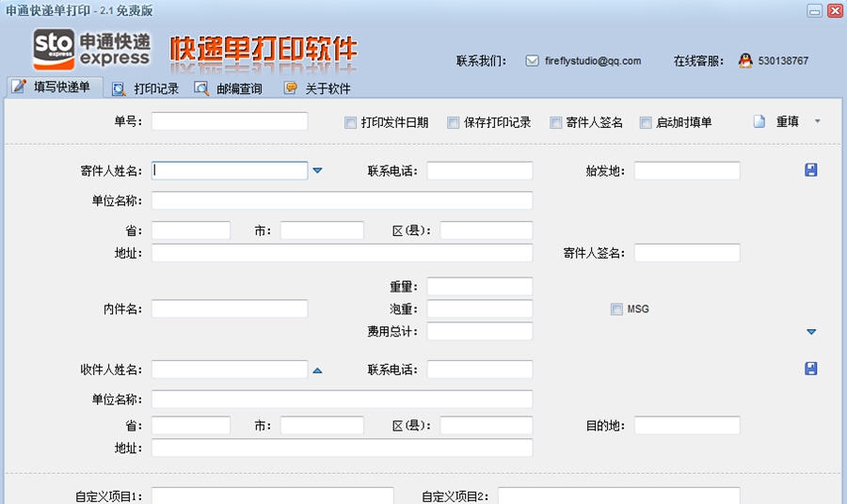Click the QQ penguin customer service icon
Viewport: 847px width, 504px height.
[x=745, y=60]
